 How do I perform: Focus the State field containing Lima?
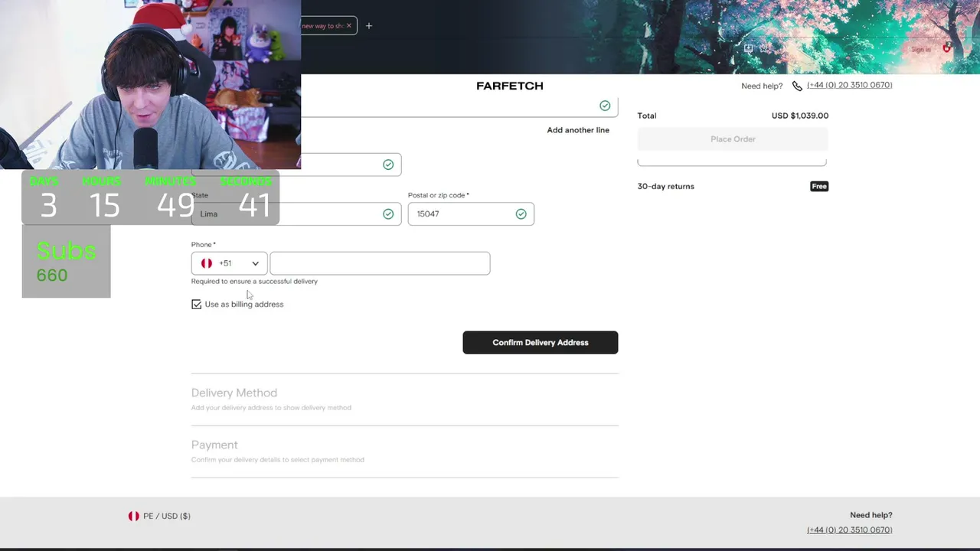coord(296,214)
